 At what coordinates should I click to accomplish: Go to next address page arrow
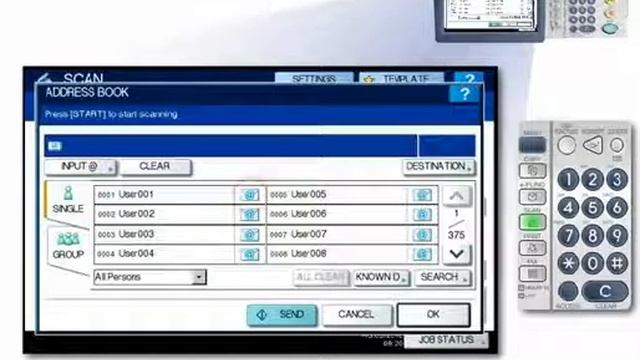[x=456, y=254]
